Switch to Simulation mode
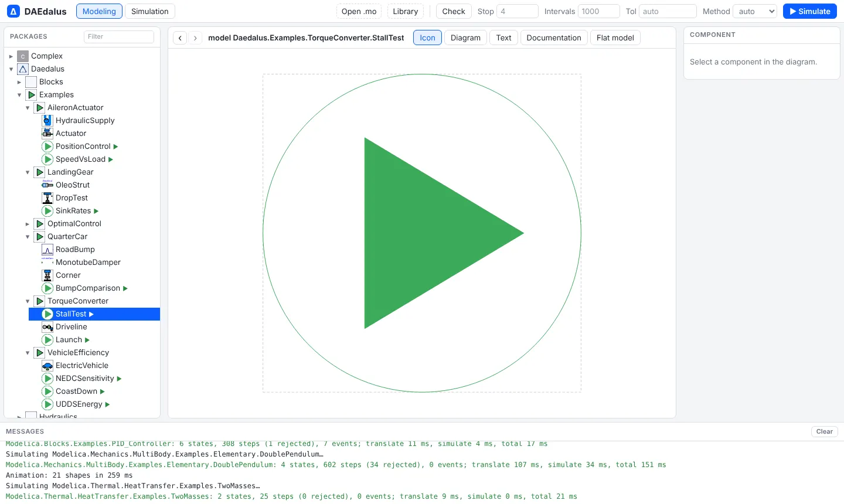This screenshot has width=844, height=504. [x=149, y=11]
